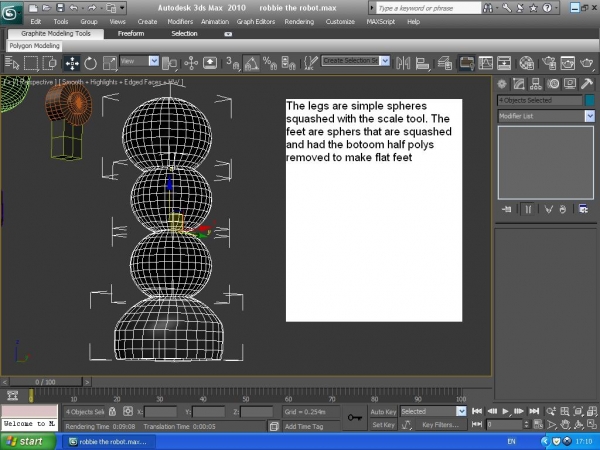Open Key Filters dialog
This screenshot has width=600, height=450.
[x=440, y=425]
